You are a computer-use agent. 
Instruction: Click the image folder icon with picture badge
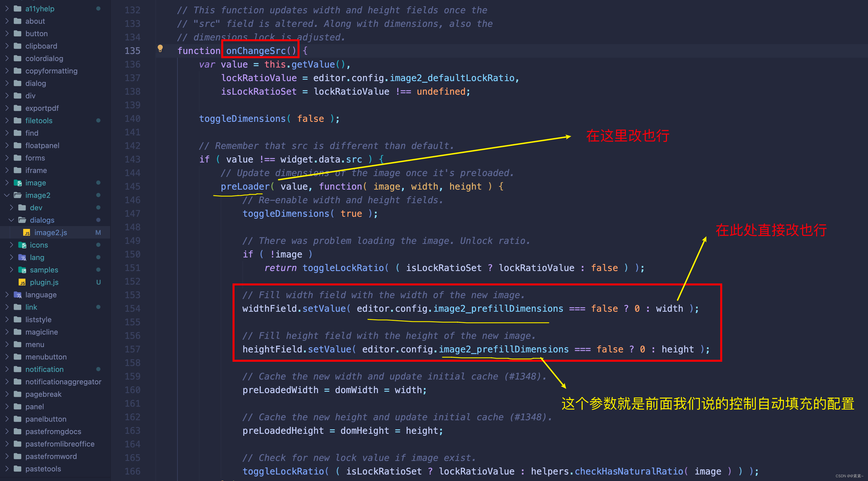(x=18, y=183)
